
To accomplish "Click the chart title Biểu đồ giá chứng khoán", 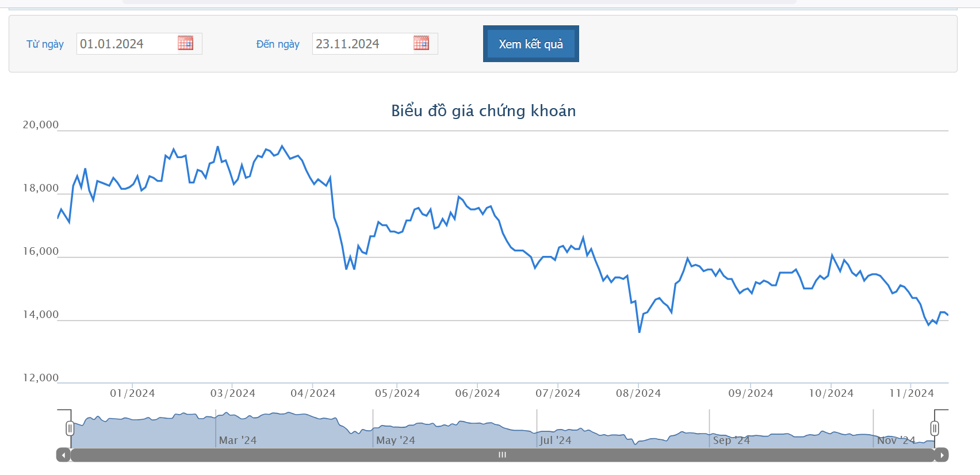I will pyautogui.click(x=484, y=110).
